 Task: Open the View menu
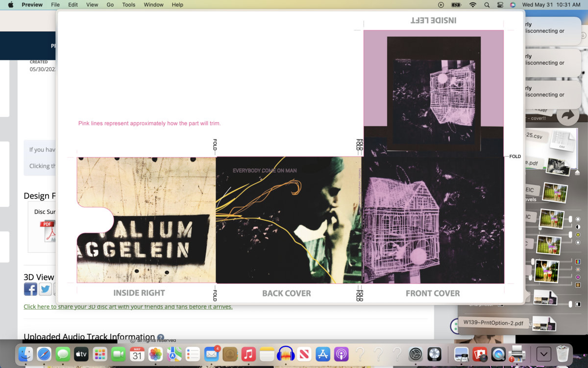coord(92,5)
